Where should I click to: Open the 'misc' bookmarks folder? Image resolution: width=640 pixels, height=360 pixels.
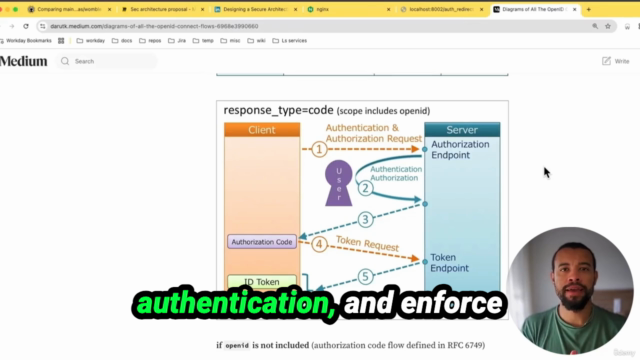coord(230,41)
